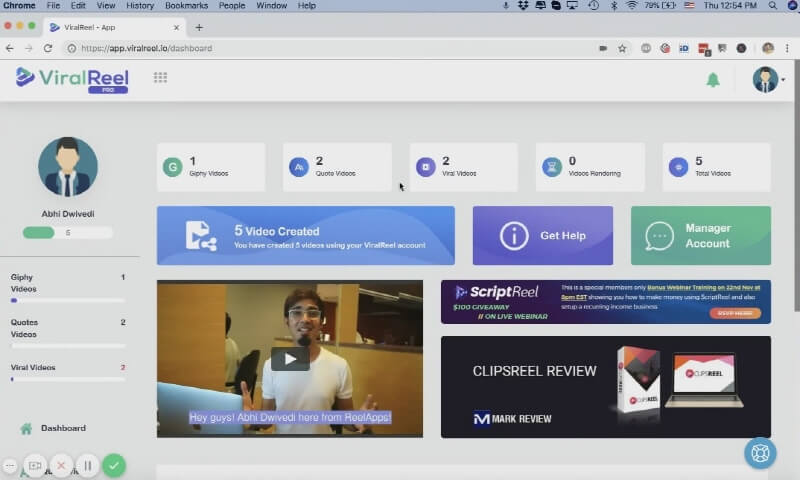Screen dimensions: 800x480
Task: Close the ViralReel - App tab
Action: click(177, 28)
